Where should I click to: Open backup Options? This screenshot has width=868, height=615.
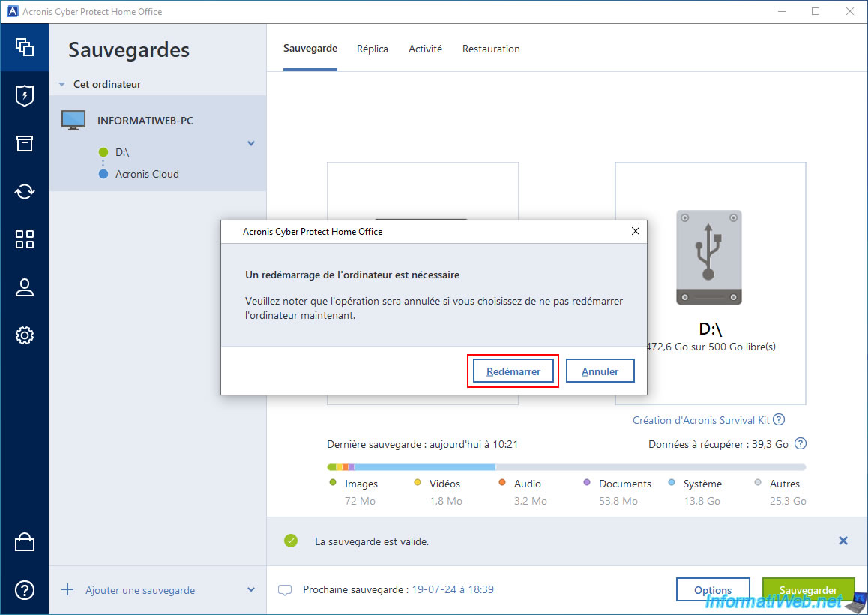click(713, 590)
